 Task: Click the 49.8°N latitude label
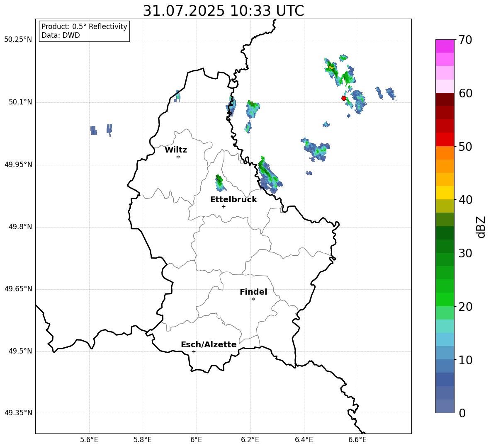click(x=20, y=227)
